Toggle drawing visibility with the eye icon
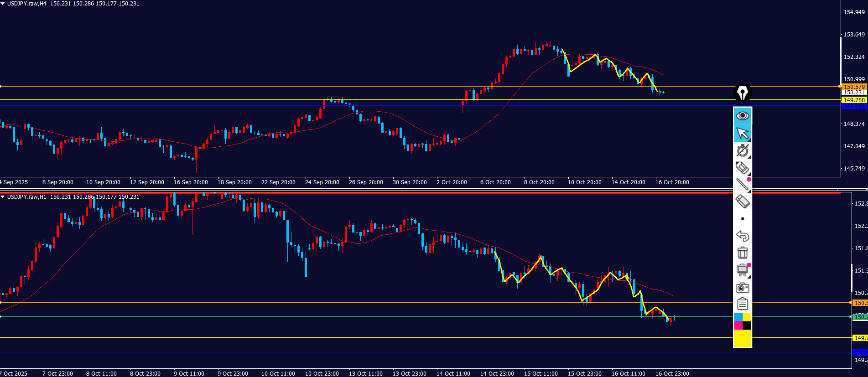Viewport: 868px width, 377px height. tap(742, 116)
